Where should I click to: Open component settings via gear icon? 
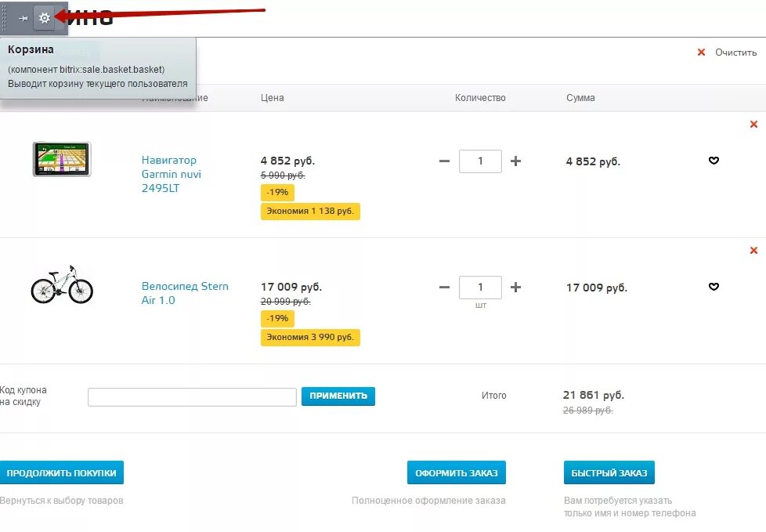click(45, 18)
